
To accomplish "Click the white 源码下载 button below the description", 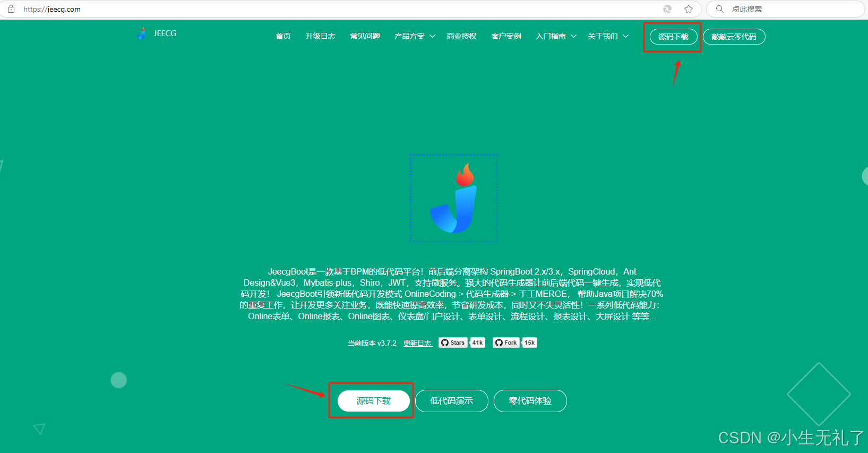I will [x=373, y=401].
